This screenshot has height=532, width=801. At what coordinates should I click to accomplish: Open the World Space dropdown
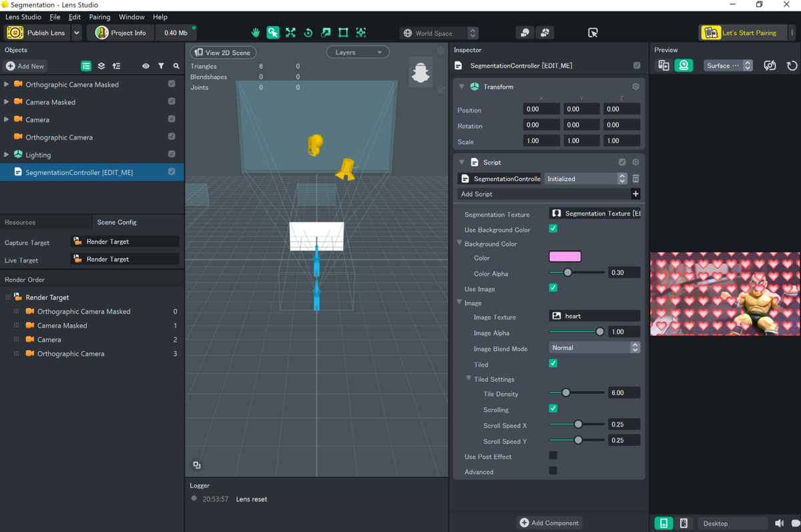click(439, 33)
